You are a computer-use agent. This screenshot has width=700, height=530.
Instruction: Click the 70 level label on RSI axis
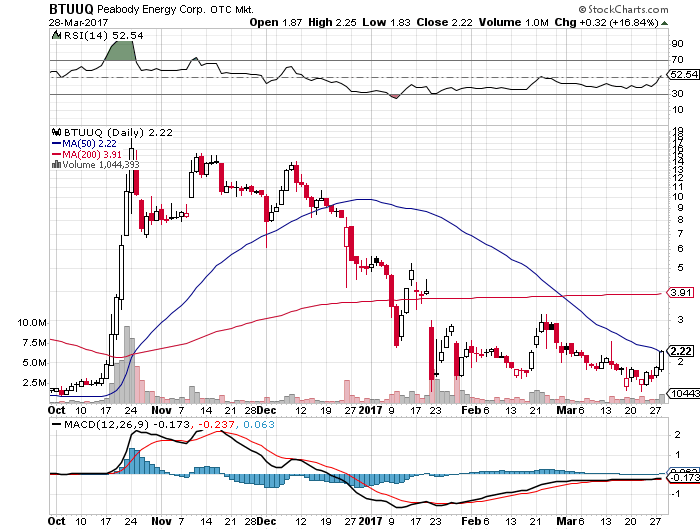(x=677, y=60)
